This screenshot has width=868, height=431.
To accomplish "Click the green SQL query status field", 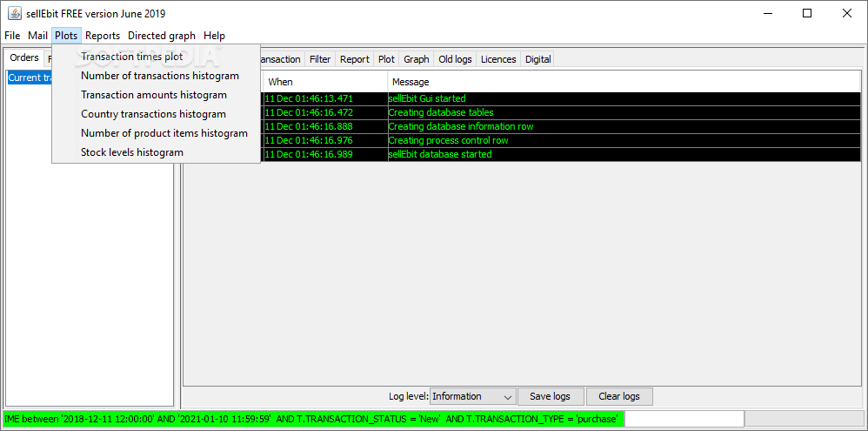I will [313, 418].
